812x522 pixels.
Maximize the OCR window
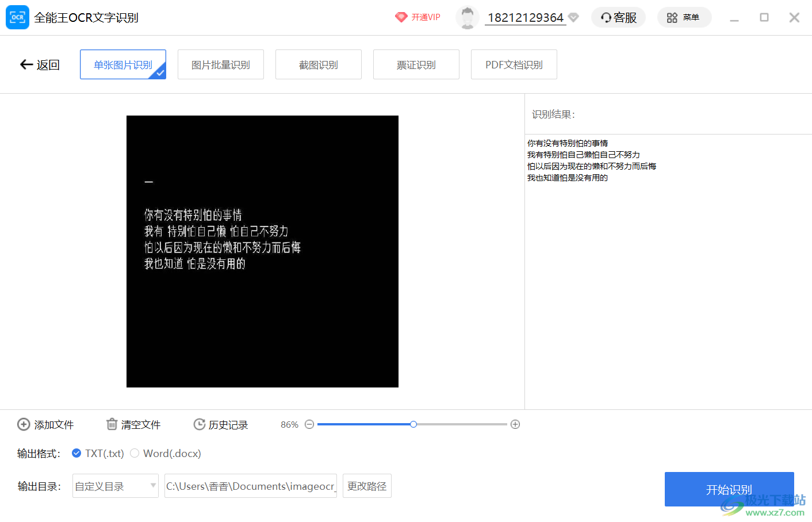coord(764,17)
